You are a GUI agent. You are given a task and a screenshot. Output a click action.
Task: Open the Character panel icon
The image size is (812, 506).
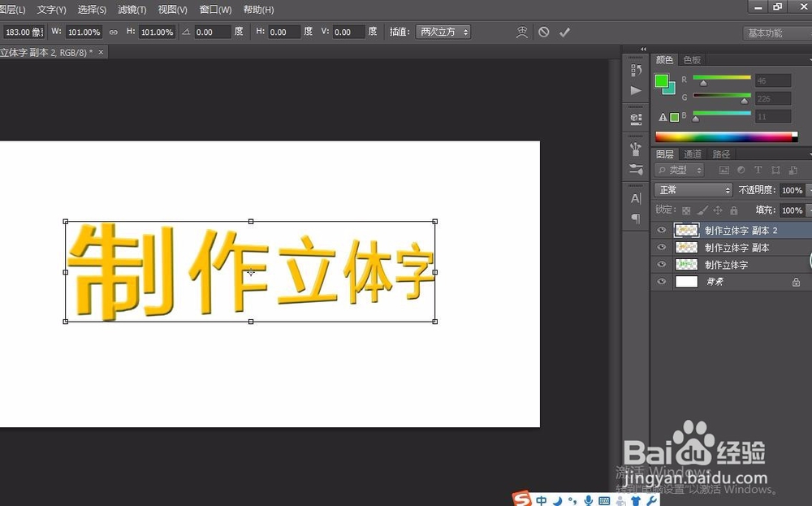[636, 198]
